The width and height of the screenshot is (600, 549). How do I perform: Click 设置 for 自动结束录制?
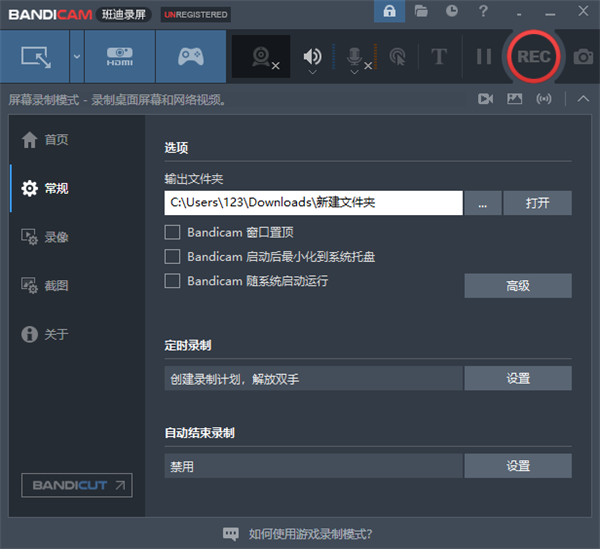tap(518, 466)
